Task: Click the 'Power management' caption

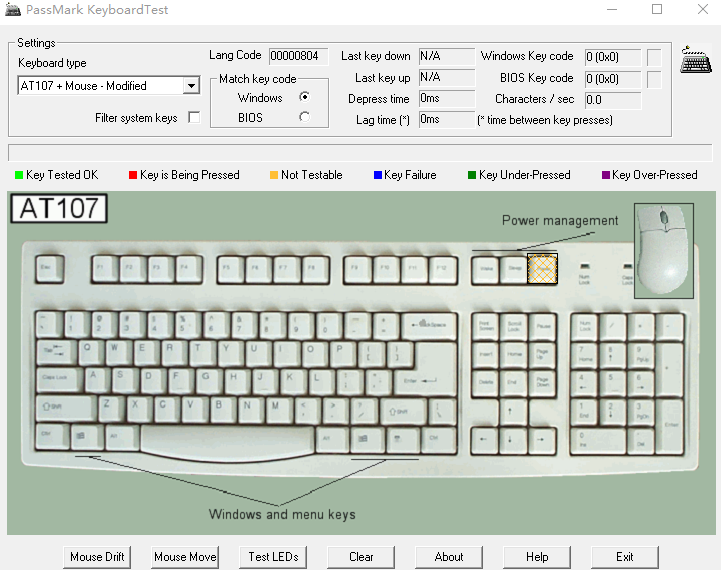Action: pyautogui.click(x=560, y=221)
